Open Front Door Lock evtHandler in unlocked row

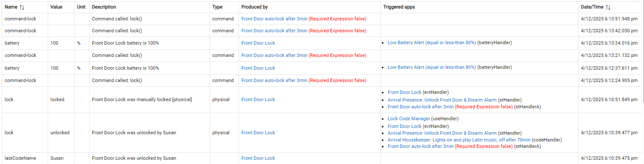click(404, 126)
